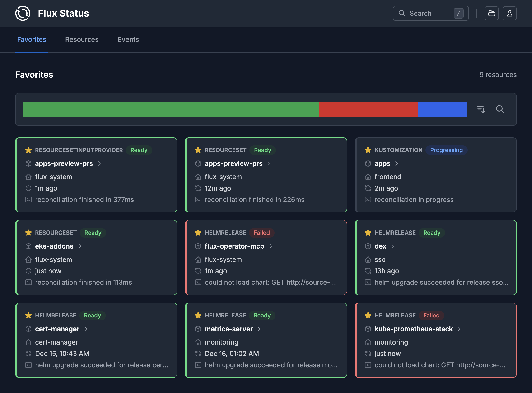Click the cube icon next to eks-addons

tap(28, 246)
